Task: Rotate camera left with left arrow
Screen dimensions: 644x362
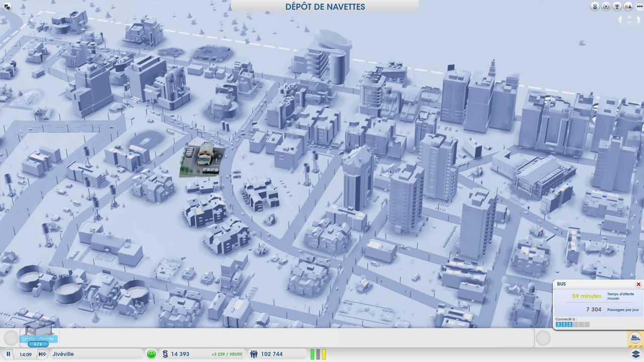Action: [621, 20]
